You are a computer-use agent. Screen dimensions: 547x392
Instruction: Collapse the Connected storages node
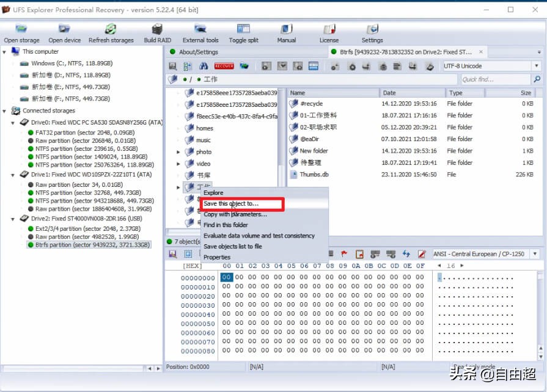coord(4,111)
